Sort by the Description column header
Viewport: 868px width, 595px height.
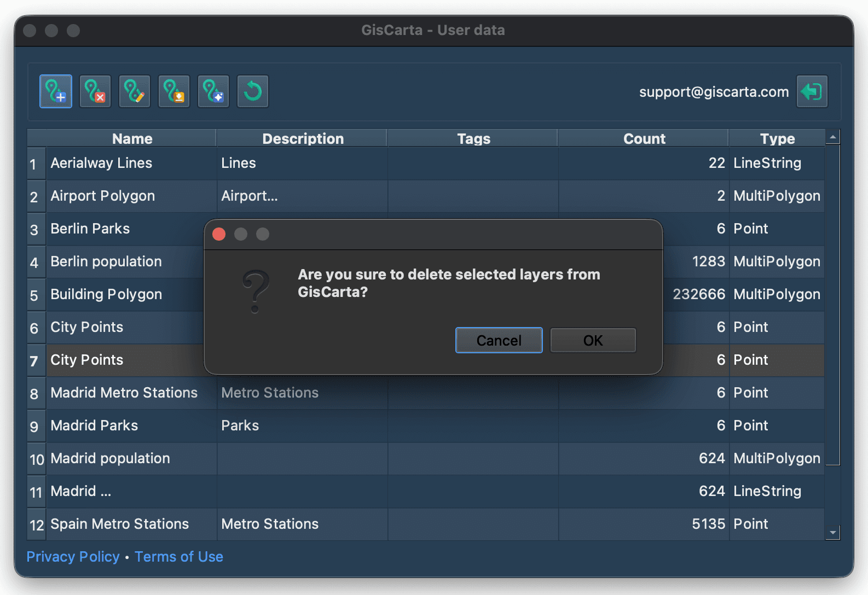(303, 138)
